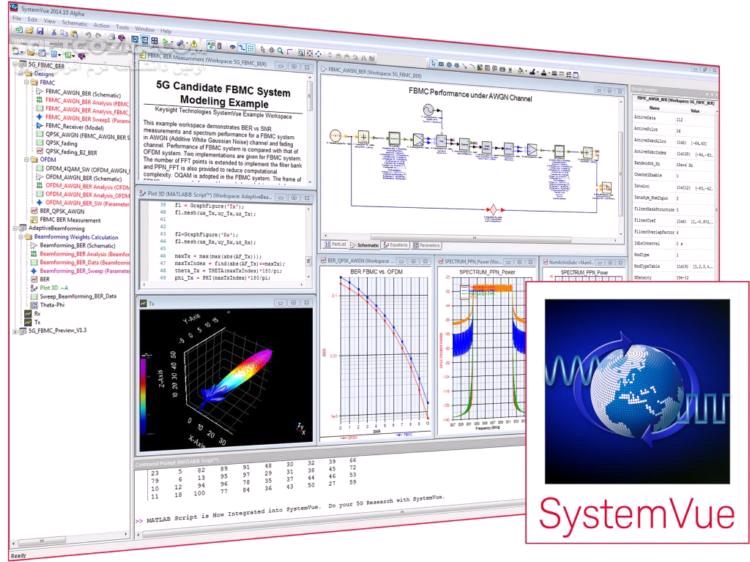Expand the 5G_FBMC_Preview_V3.3 workspace node
The height and width of the screenshot is (562, 750).
[x=16, y=331]
